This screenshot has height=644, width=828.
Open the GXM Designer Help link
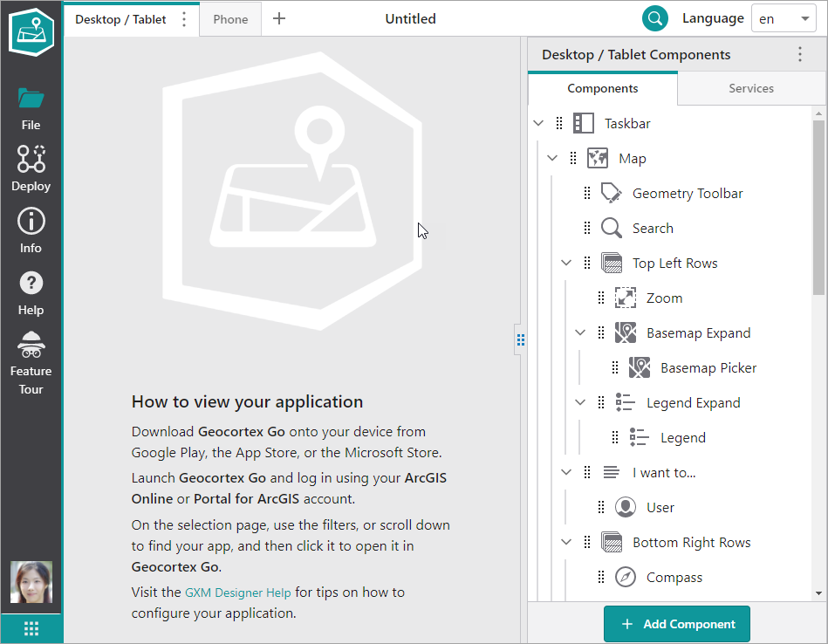point(237,593)
